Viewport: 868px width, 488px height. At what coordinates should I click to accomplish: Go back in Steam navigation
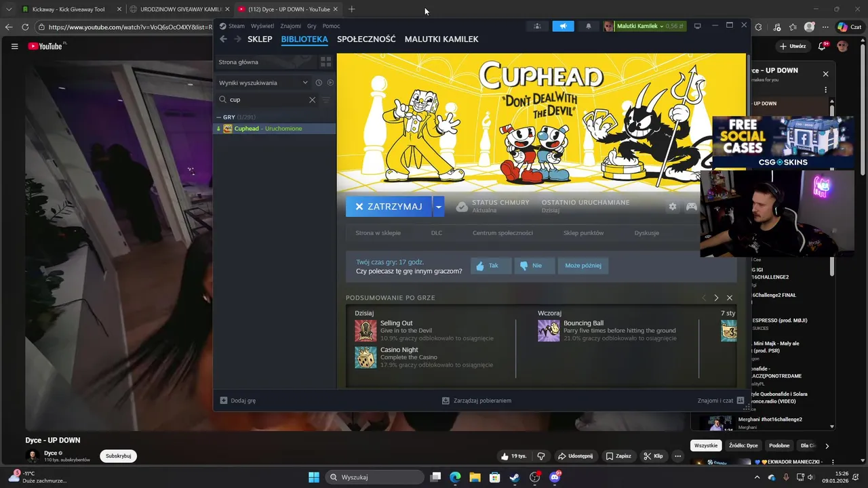click(223, 39)
